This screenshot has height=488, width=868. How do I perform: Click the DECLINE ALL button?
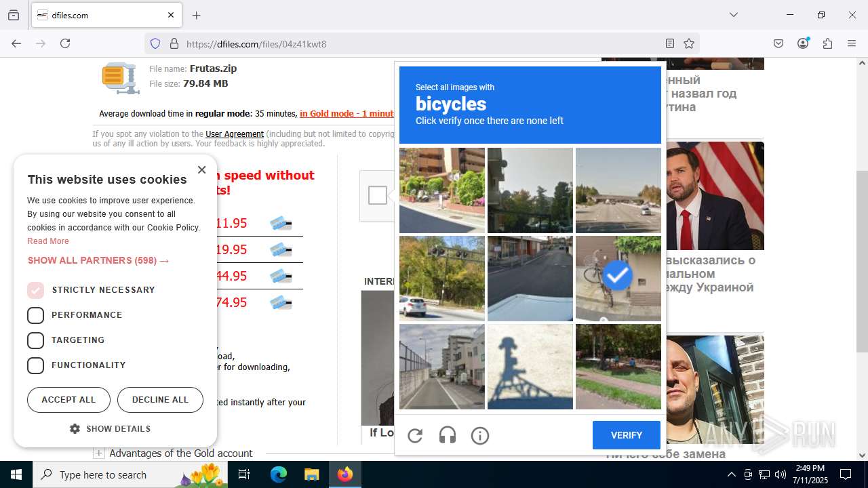click(160, 400)
